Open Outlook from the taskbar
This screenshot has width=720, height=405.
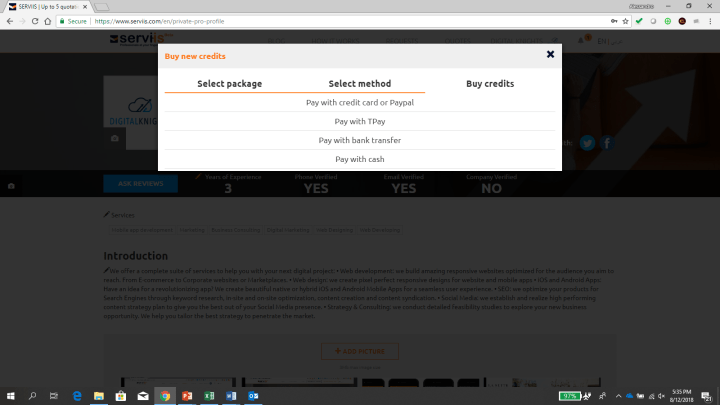(256, 396)
